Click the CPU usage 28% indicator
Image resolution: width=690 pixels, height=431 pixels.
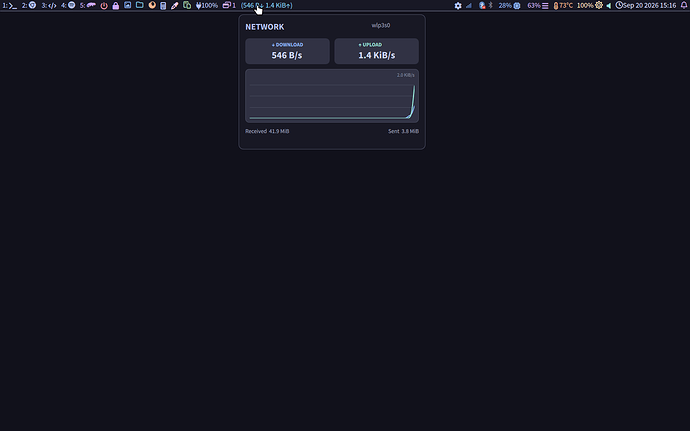click(510, 6)
